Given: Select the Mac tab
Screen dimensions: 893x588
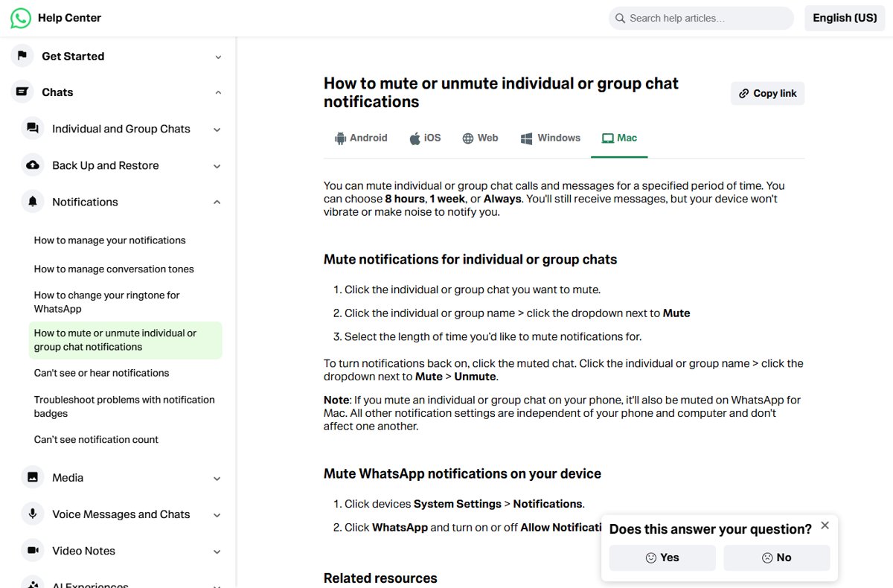Looking at the screenshot, I should (x=619, y=138).
